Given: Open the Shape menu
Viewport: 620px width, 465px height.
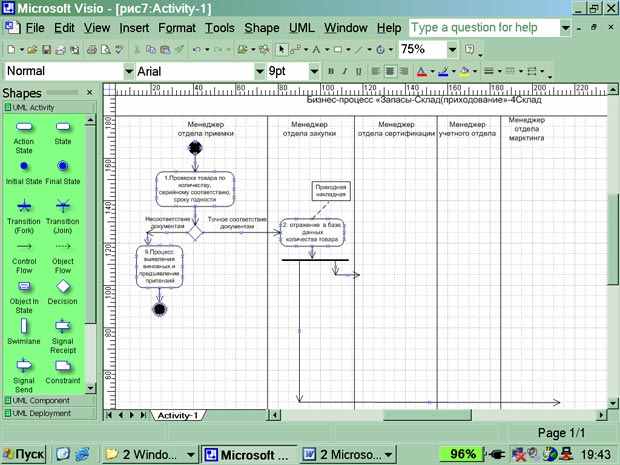Looking at the screenshot, I should pos(262,28).
